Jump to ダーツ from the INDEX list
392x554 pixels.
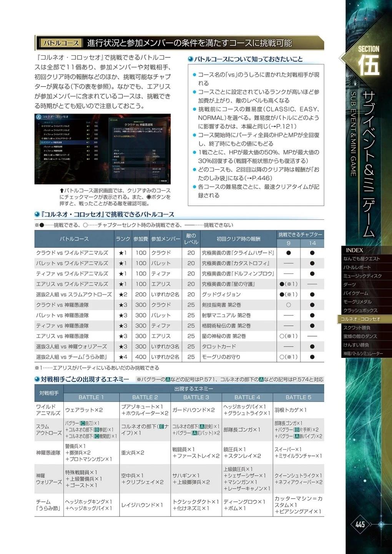(350, 284)
